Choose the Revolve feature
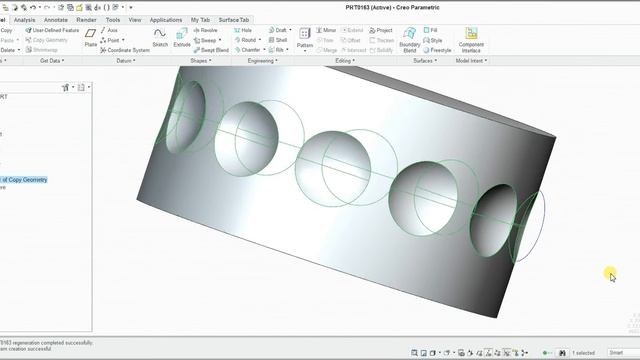Image resolution: width=640 pixels, height=360 pixels. pyautogui.click(x=205, y=30)
